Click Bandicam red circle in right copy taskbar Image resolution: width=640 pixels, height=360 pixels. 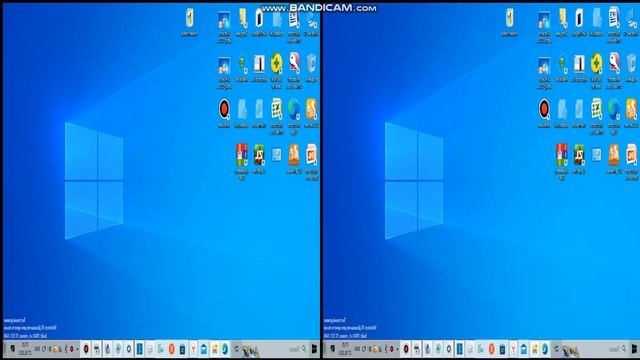click(406, 349)
